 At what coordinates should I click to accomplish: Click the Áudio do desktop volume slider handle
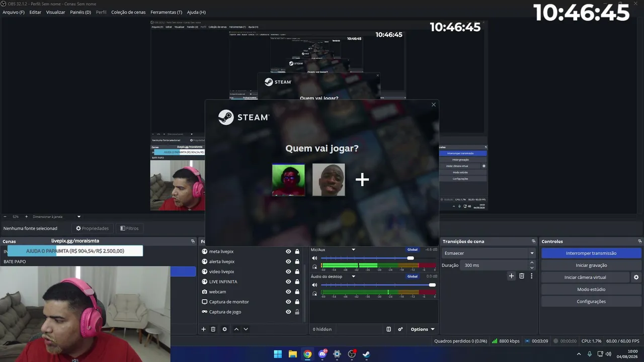point(432,285)
